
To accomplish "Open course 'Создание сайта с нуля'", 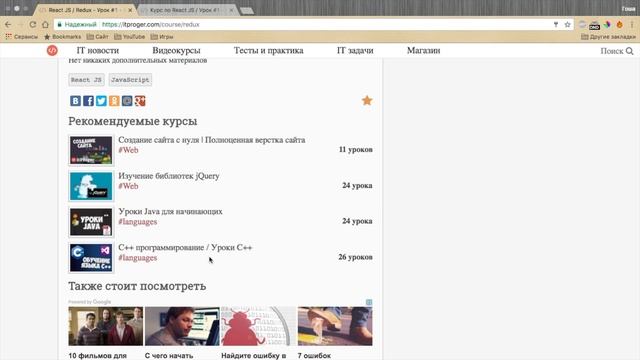I will pos(211,140).
